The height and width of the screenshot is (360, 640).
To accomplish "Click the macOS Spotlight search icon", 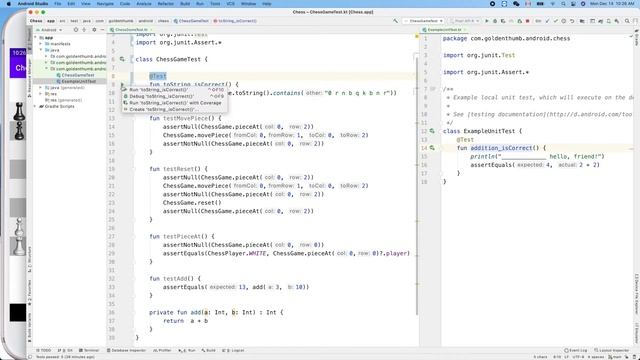I will (x=563, y=4).
